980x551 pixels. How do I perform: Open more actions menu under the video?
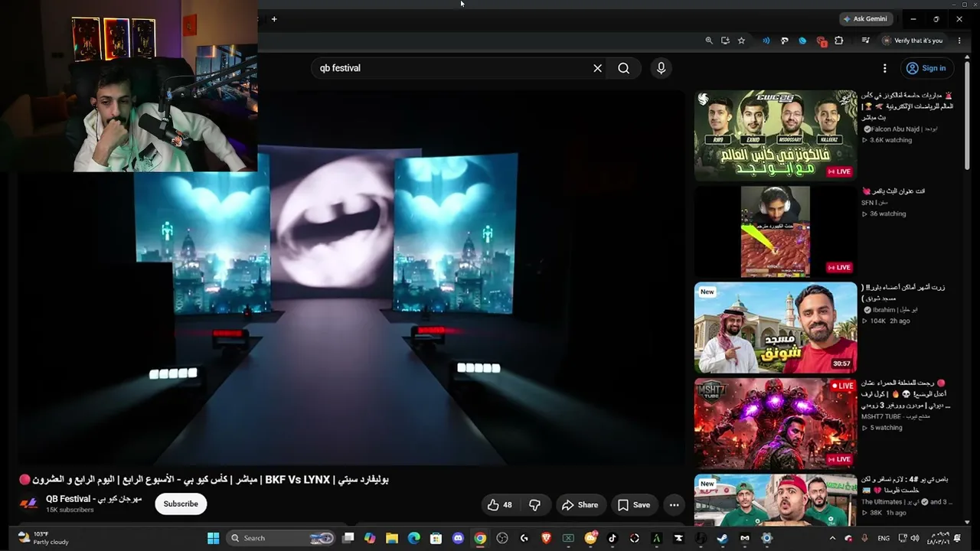674,505
